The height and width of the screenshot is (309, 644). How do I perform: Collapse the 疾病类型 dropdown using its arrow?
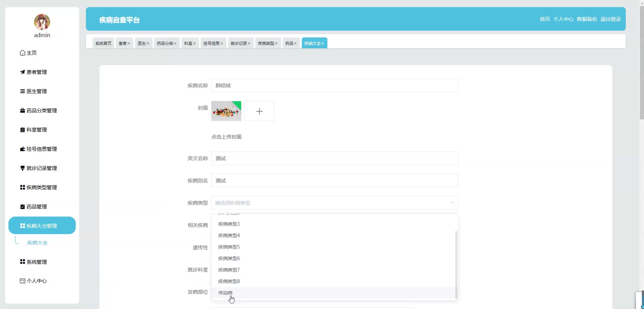click(452, 203)
